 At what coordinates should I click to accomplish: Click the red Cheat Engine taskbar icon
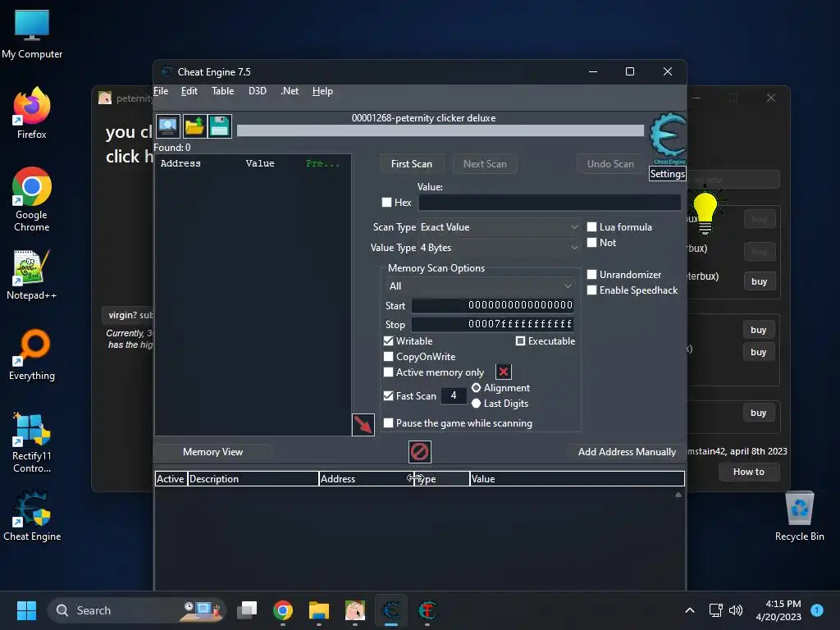[427, 610]
